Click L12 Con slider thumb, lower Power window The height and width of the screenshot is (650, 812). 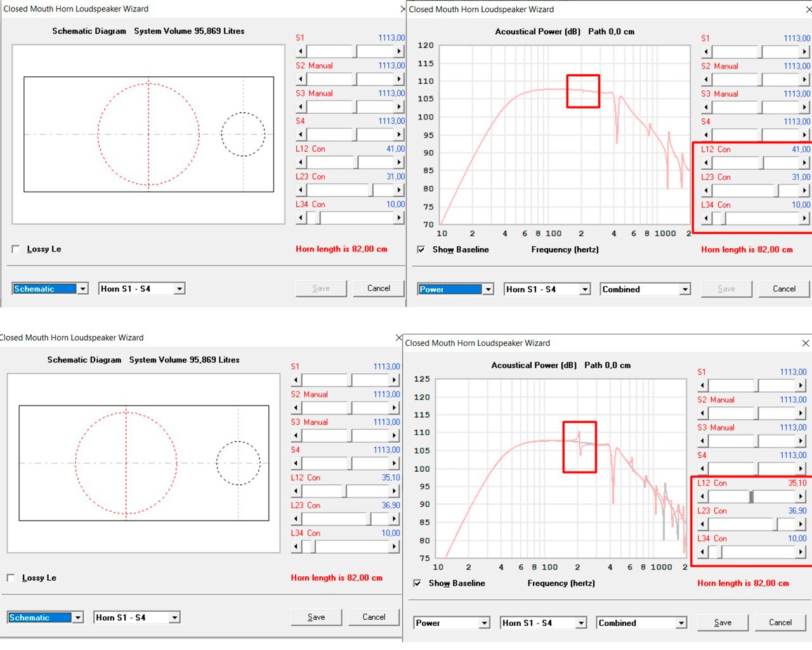[x=752, y=497]
